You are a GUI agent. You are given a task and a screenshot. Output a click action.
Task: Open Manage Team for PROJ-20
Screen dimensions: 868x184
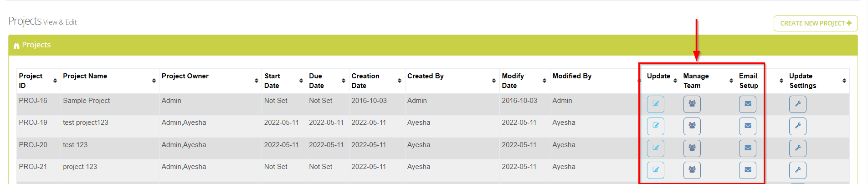tap(692, 148)
